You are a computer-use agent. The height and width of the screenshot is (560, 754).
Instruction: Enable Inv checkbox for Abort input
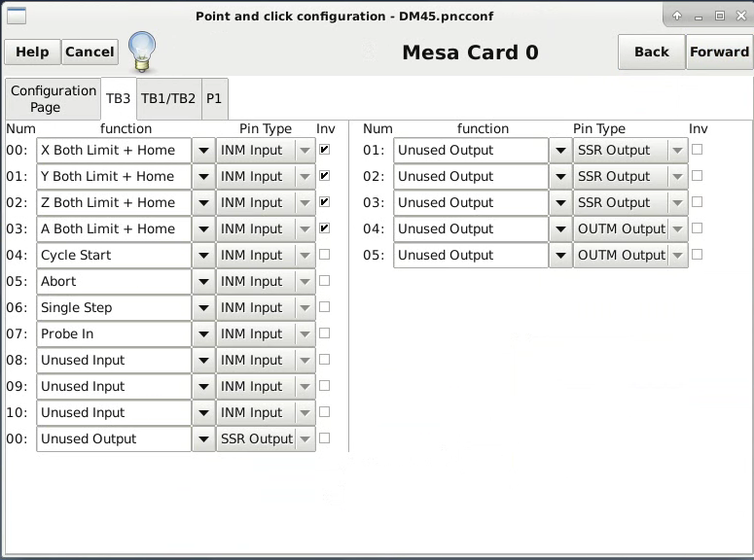[x=325, y=281]
